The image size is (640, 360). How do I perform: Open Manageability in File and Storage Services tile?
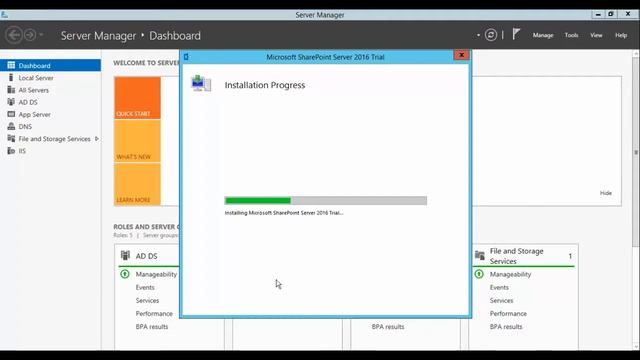coord(511,274)
